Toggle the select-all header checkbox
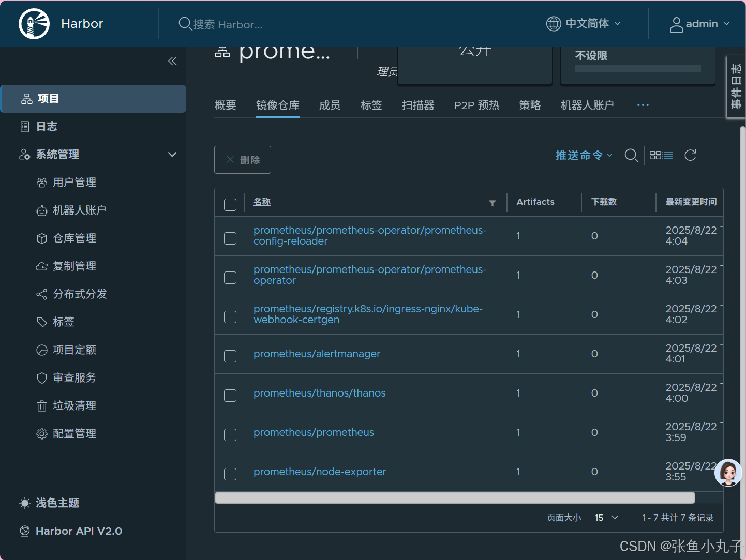746x560 pixels. (x=230, y=205)
